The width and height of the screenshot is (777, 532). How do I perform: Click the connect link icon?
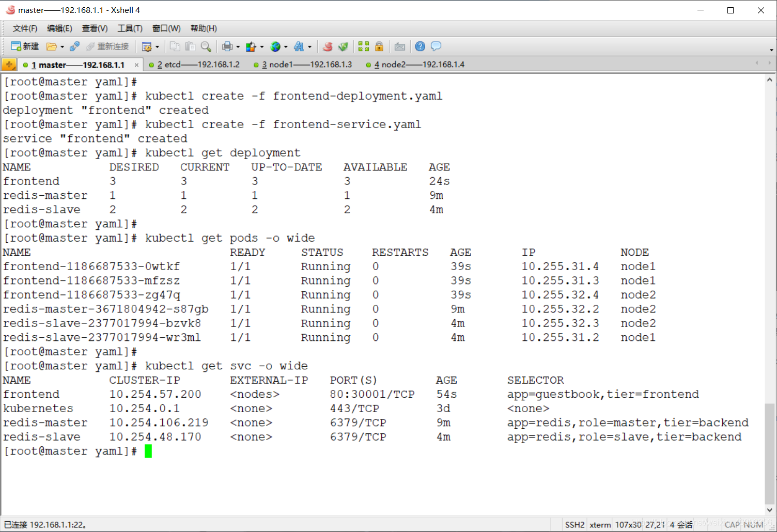tap(74, 46)
